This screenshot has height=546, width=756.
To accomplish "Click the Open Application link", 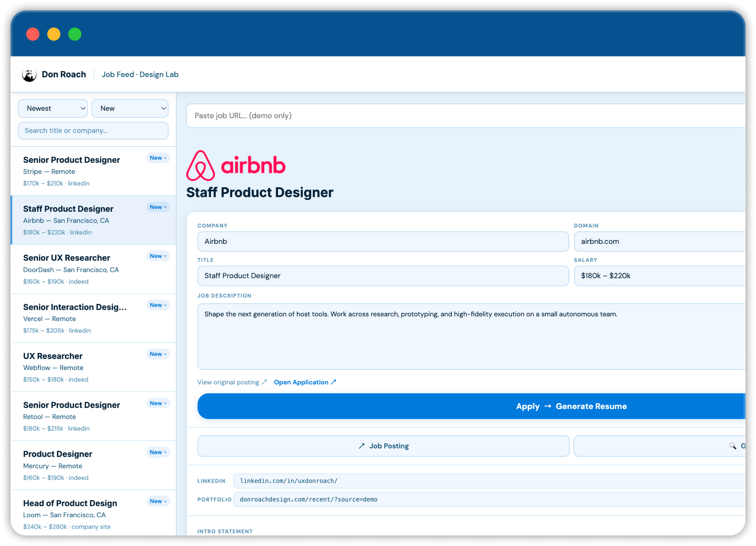I will [305, 382].
